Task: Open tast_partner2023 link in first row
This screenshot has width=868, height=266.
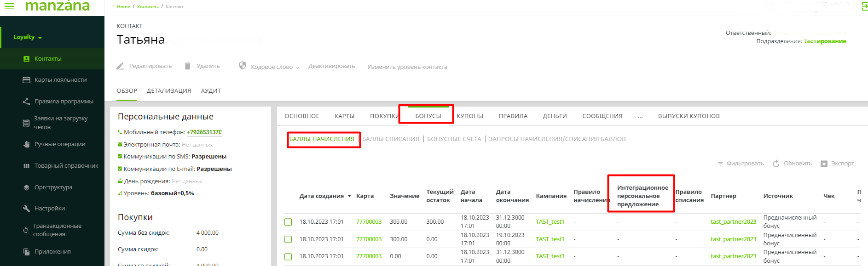Action: tap(733, 222)
